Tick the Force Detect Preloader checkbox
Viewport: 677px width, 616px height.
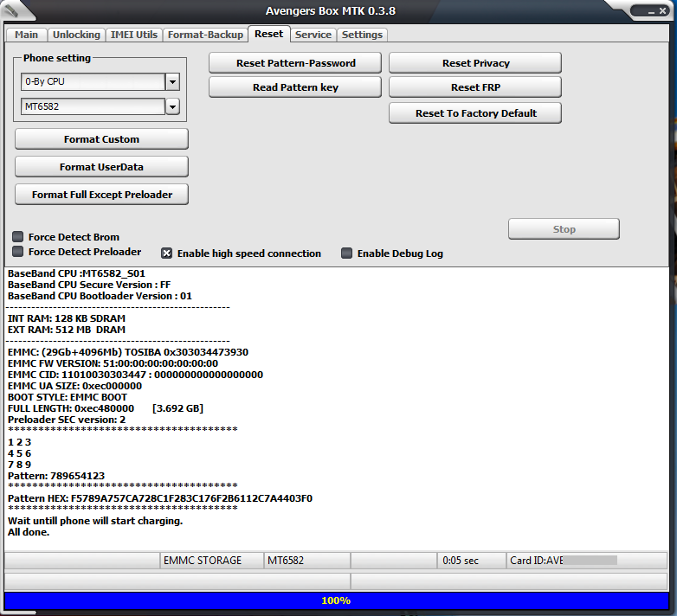[18, 252]
